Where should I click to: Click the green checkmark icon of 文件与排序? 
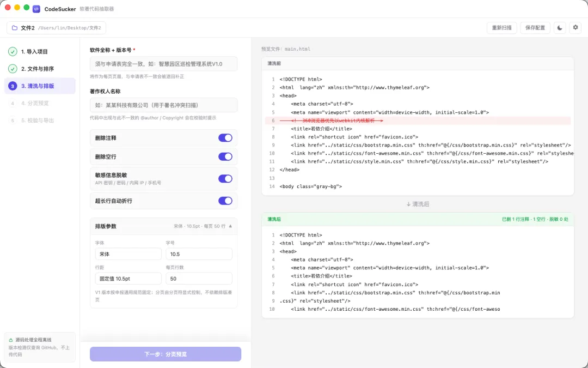13,69
